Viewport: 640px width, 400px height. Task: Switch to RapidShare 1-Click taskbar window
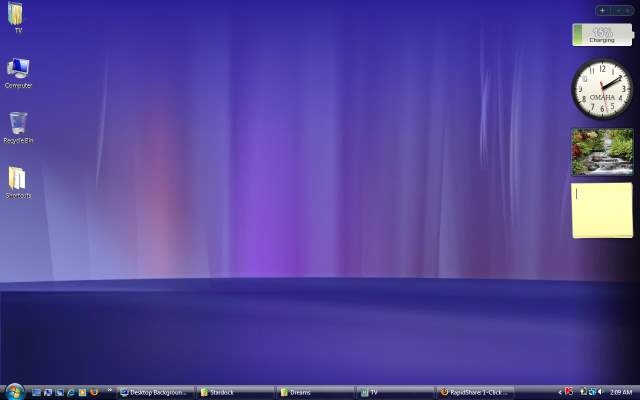[476, 393]
